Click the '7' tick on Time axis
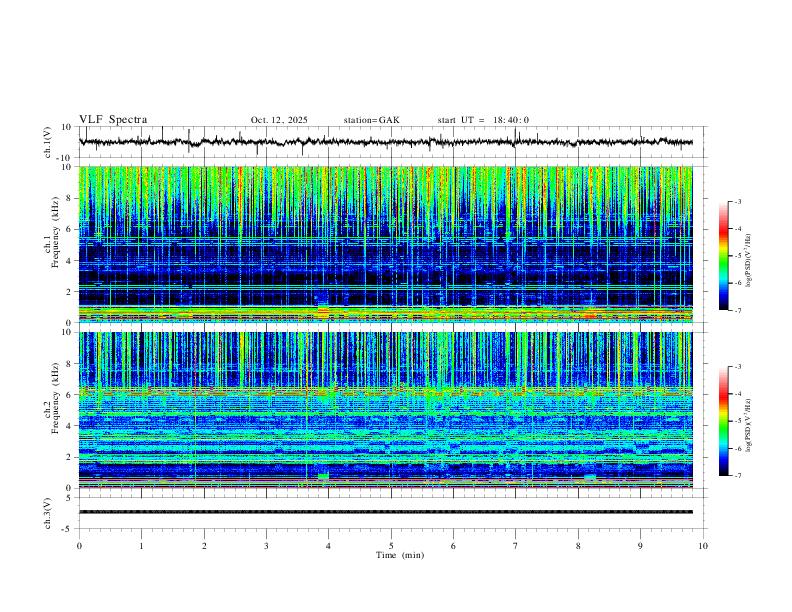This screenshot has width=792, height=612. [516, 546]
